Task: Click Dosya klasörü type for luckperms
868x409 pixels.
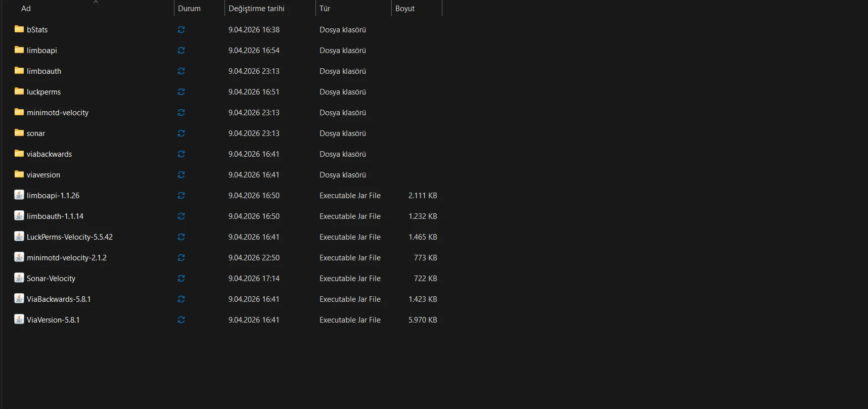Action: coord(343,92)
